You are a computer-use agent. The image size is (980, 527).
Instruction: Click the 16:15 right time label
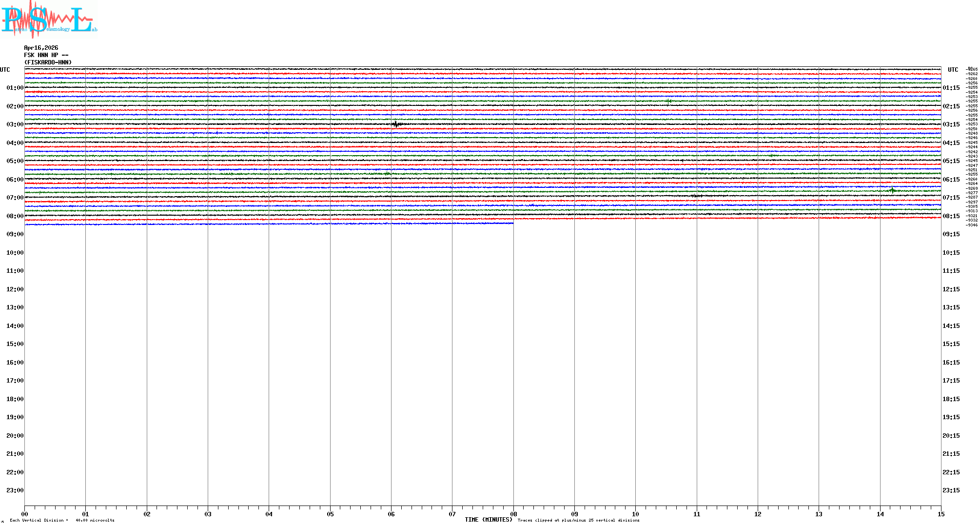pos(951,363)
